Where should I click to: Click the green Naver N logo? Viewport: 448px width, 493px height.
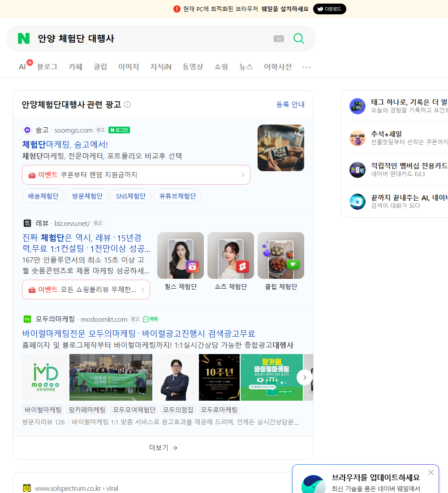click(x=24, y=39)
